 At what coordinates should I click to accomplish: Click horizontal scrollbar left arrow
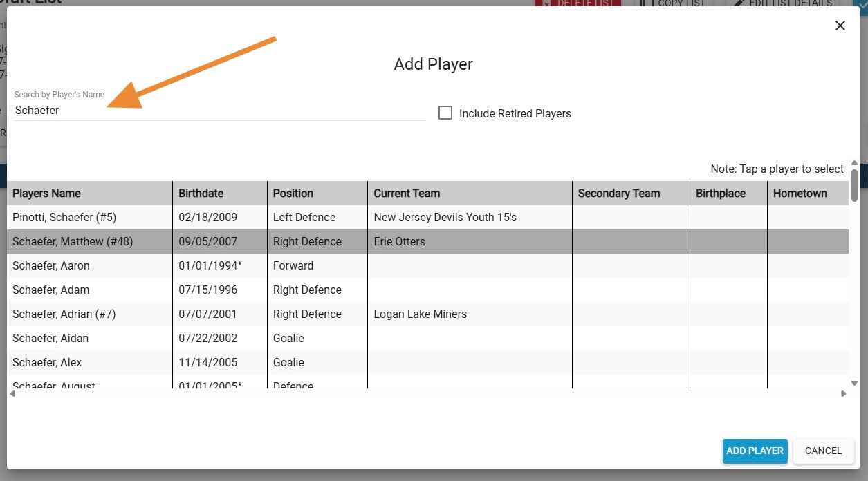[x=11, y=394]
